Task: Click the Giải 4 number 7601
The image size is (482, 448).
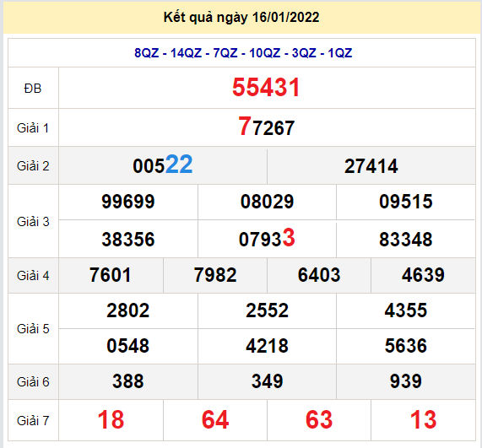Action: (111, 275)
